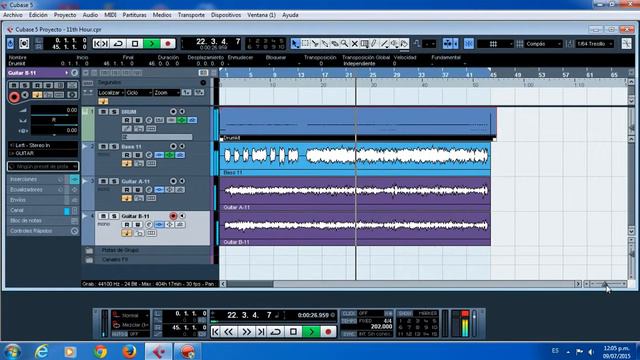The image size is (640, 360).
Task: Open Proyecto menu
Action: coord(65,15)
